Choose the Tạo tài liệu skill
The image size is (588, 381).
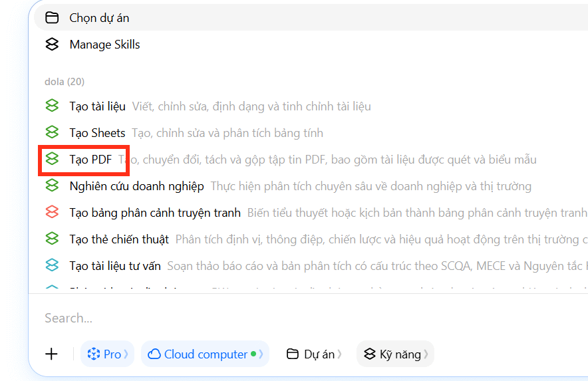pyautogui.click(x=311, y=106)
